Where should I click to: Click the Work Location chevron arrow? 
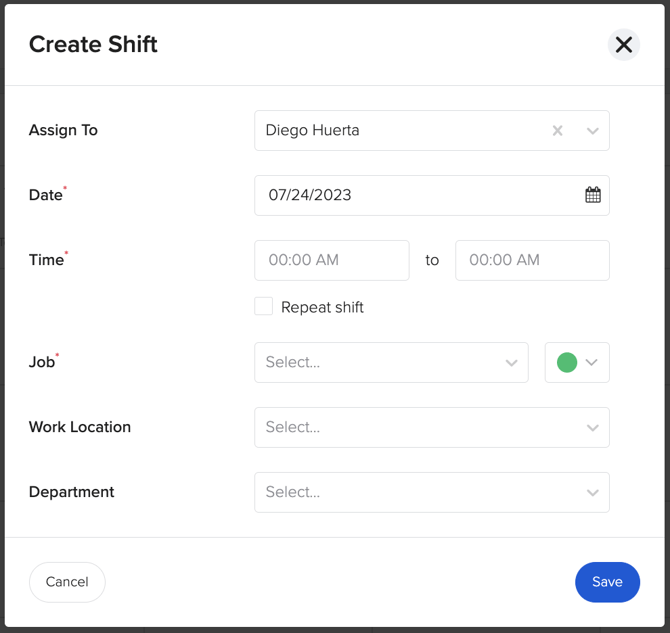[x=592, y=428]
